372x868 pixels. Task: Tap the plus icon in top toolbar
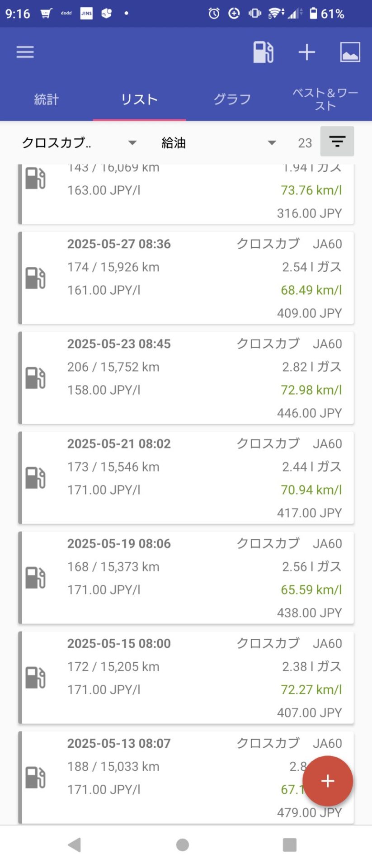[306, 52]
